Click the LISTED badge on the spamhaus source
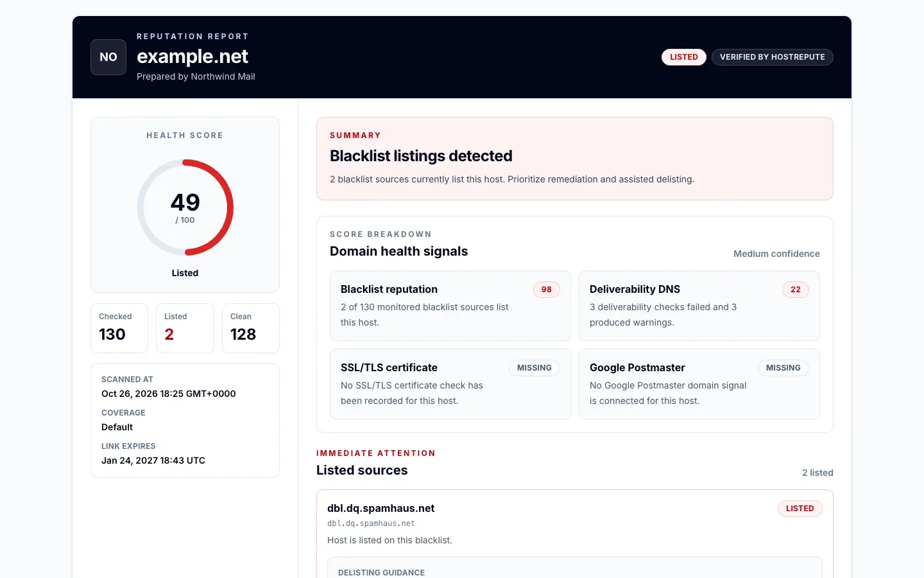The height and width of the screenshot is (578, 924). pos(800,509)
